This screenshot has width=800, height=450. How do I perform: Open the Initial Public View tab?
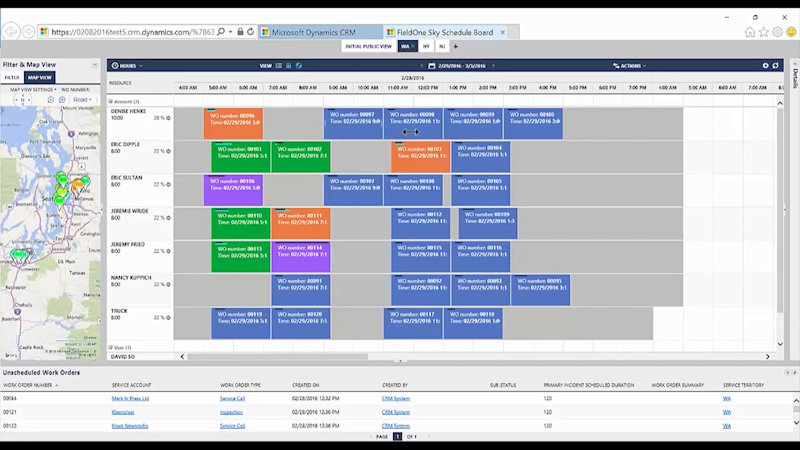pyautogui.click(x=368, y=46)
